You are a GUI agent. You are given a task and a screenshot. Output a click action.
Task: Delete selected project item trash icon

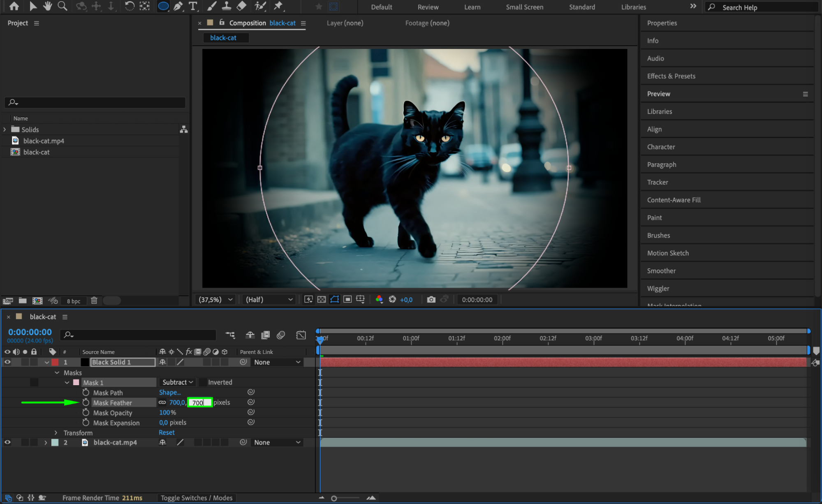(x=94, y=301)
